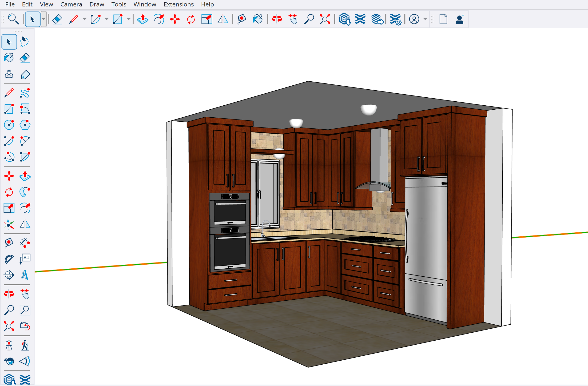
Task: Select the Lasso Select tool
Action: point(24,41)
